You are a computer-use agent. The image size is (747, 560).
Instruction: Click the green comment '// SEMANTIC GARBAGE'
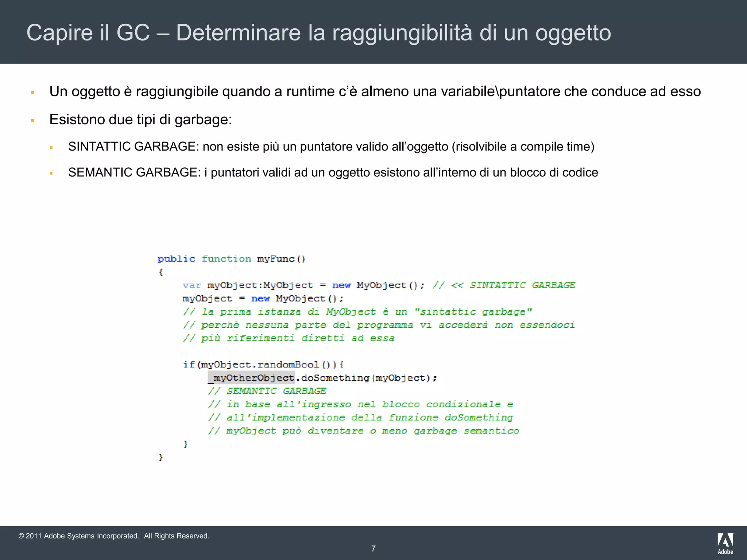[267, 391]
